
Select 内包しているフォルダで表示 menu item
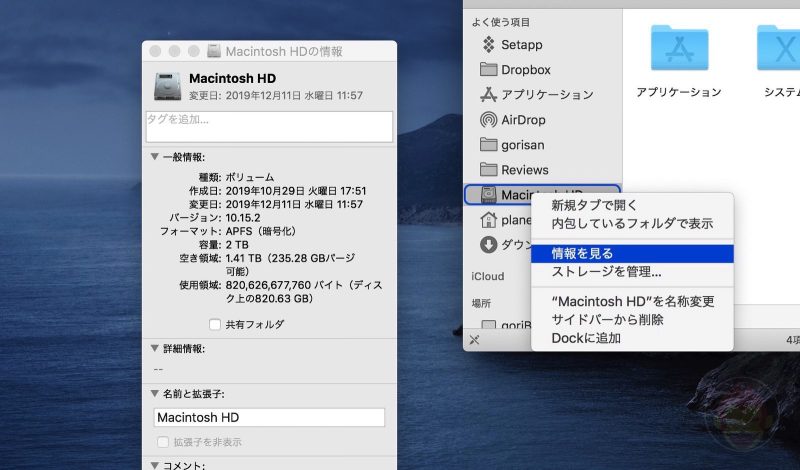[632, 224]
